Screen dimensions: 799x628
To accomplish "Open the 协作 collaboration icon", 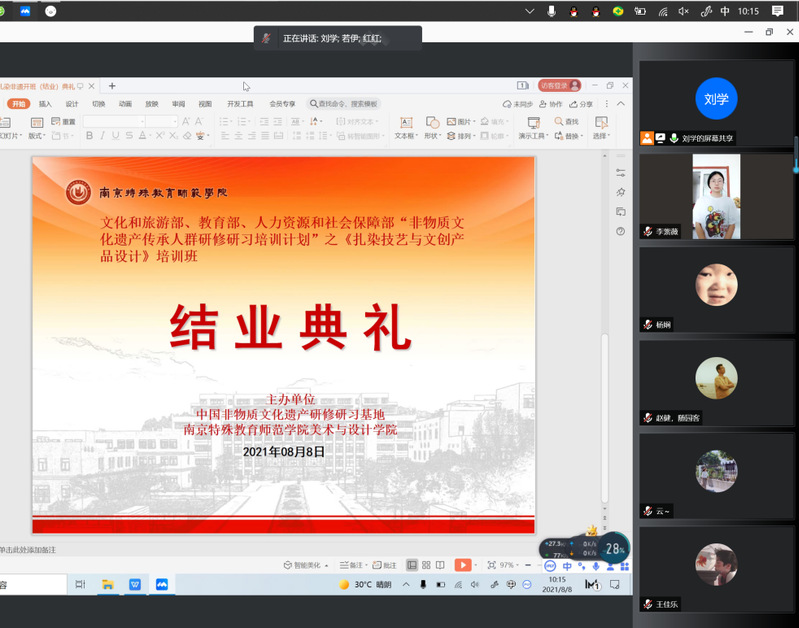I will coord(551,103).
